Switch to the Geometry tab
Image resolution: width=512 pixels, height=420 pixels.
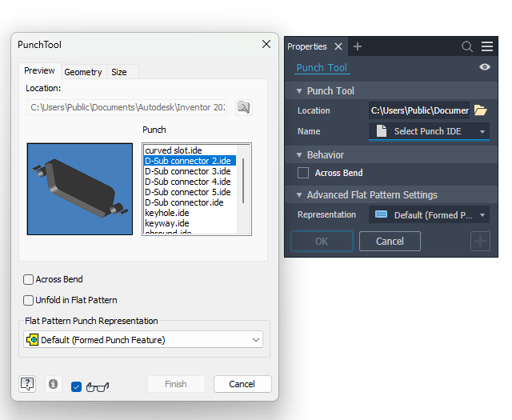pos(83,72)
